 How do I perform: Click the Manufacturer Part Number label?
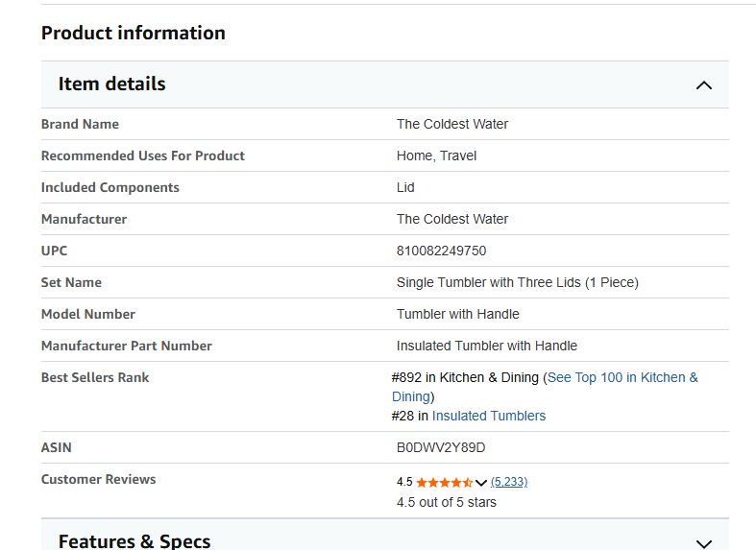(x=127, y=346)
